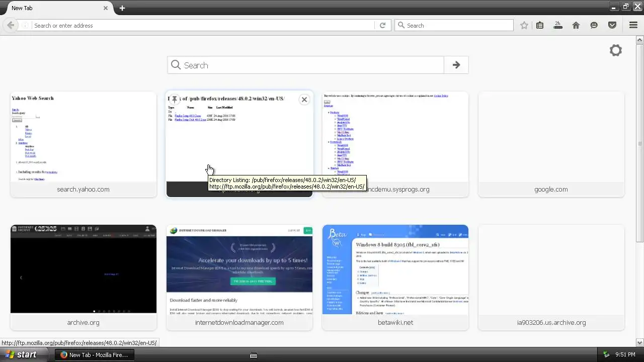Open the Hello smiley conversation icon

[x=594, y=25]
